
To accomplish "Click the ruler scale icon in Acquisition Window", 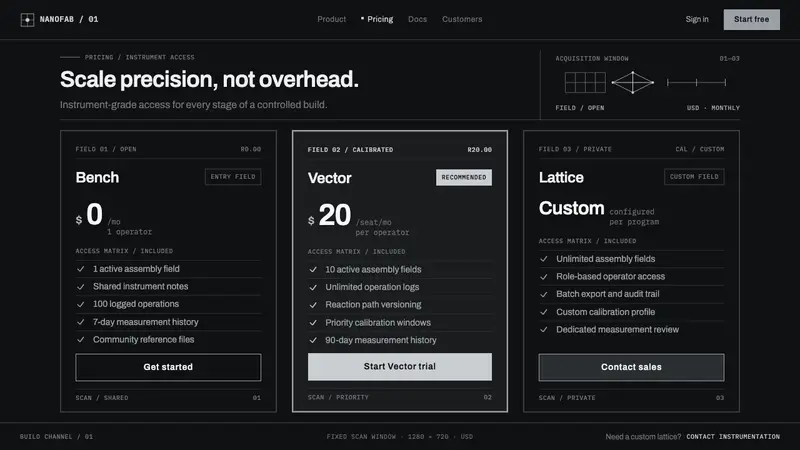I will pos(696,82).
